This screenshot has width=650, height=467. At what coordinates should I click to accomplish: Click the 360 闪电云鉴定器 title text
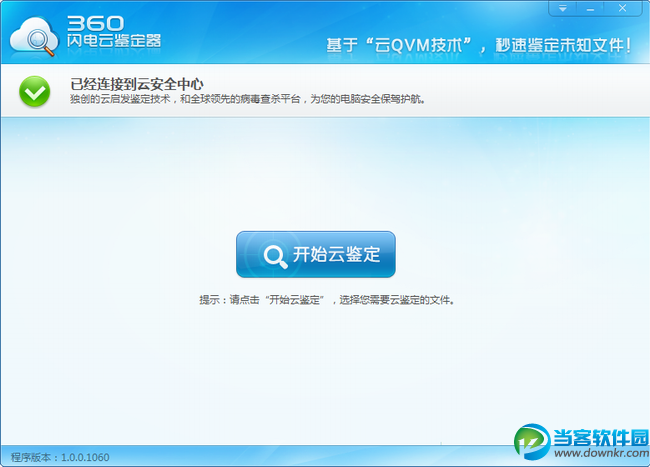click(x=114, y=32)
